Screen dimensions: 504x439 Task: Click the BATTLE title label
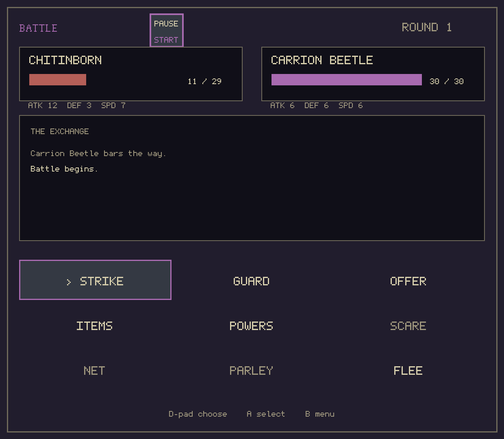(x=38, y=28)
